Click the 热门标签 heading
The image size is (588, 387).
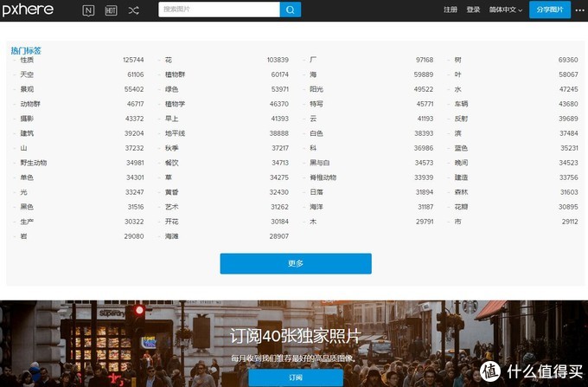tap(26, 51)
